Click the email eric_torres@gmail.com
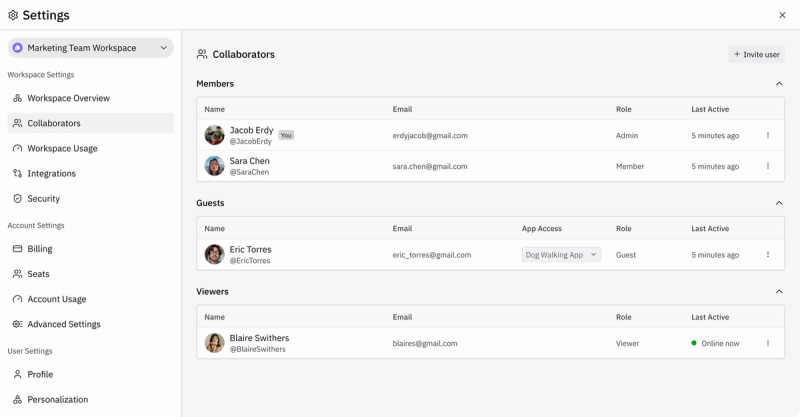Viewport: 800px width, 417px height. point(432,255)
